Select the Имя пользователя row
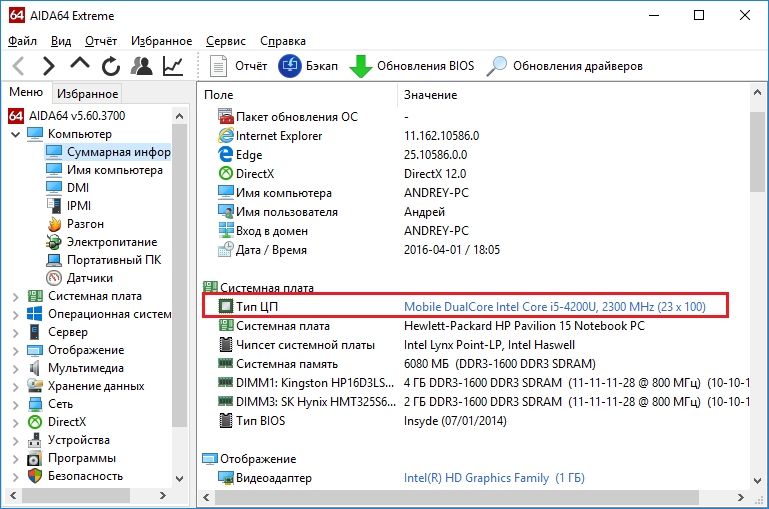769x509 pixels. click(x=474, y=212)
